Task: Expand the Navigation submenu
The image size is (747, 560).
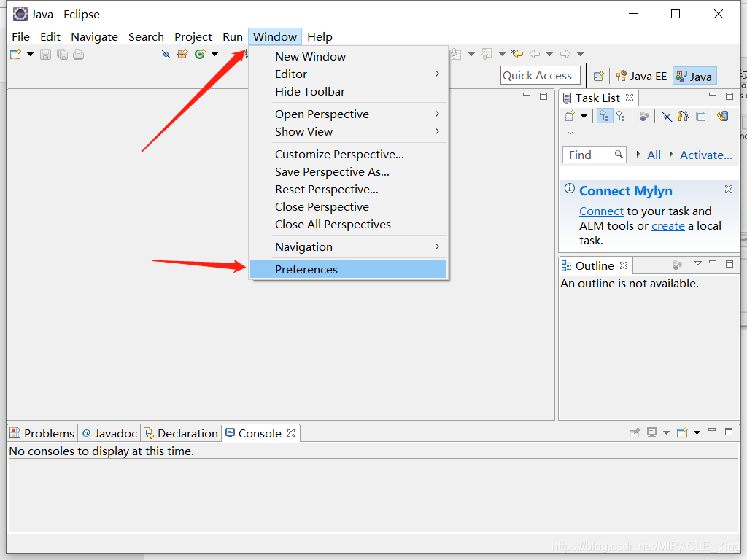Action: pyautogui.click(x=348, y=246)
